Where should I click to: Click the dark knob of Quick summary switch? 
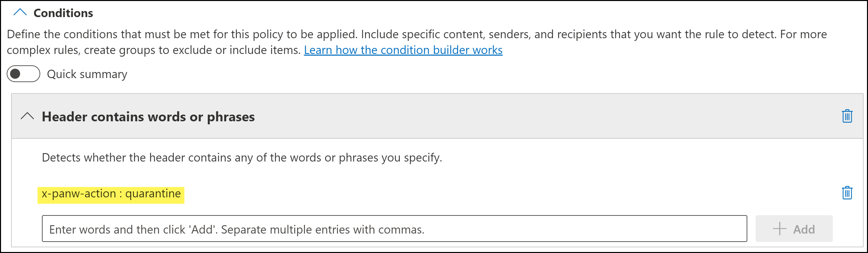click(15, 74)
